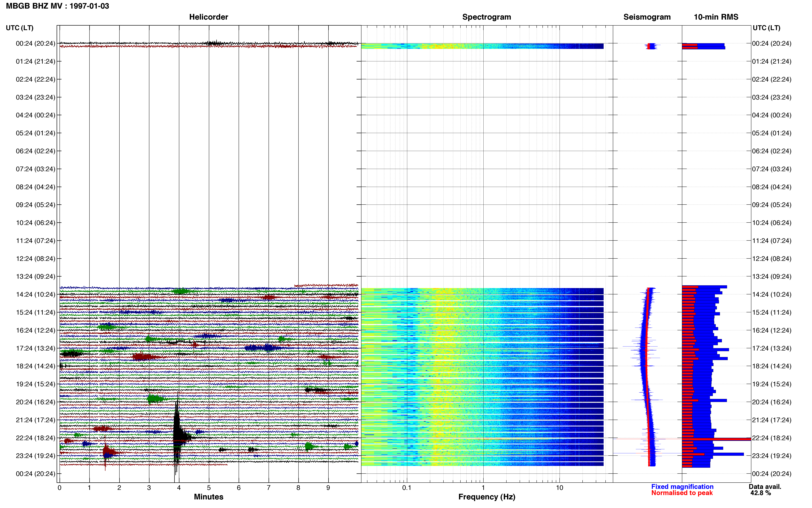This screenshot has width=812, height=508.
Task: Click left axis label '05:24 (01:24)'
Action: [x=36, y=133]
